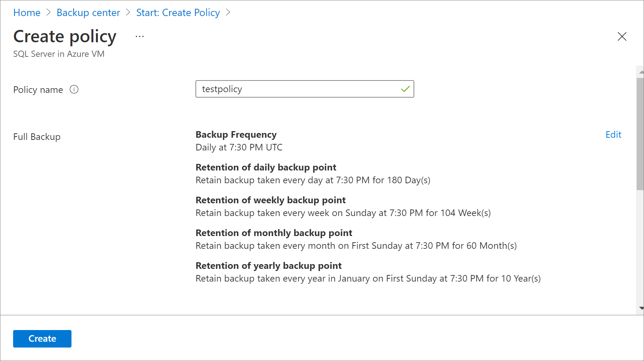Click the Create button
Image resolution: width=644 pixels, height=361 pixels.
point(42,338)
